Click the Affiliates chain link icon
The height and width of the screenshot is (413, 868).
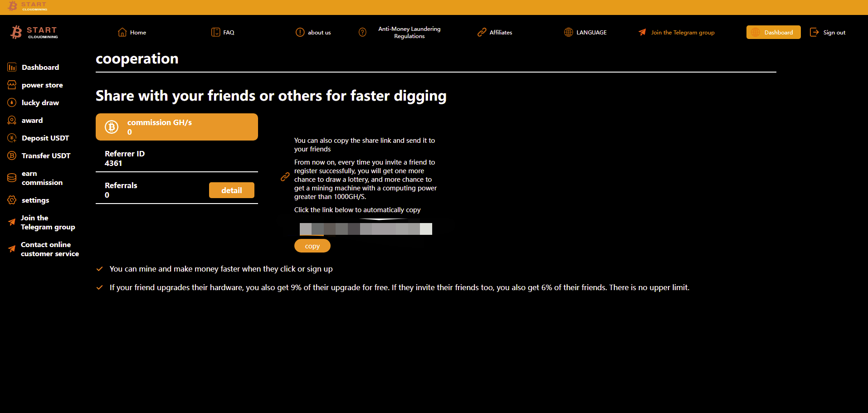[x=482, y=32]
